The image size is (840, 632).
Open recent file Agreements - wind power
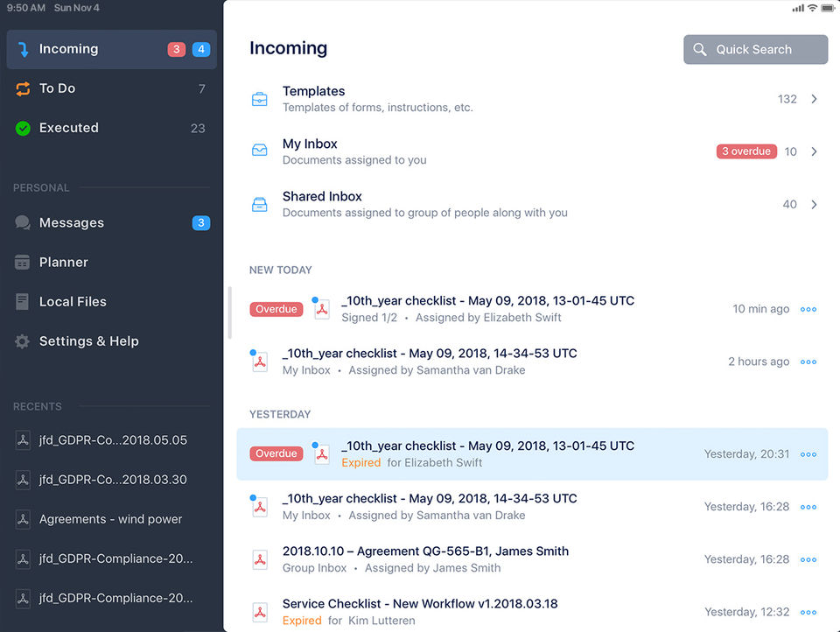click(111, 519)
